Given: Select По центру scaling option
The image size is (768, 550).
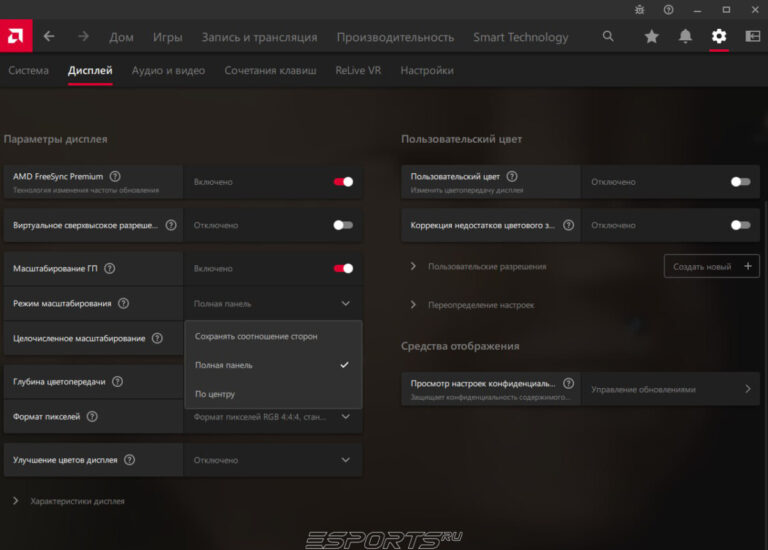Looking at the screenshot, I should [273, 394].
